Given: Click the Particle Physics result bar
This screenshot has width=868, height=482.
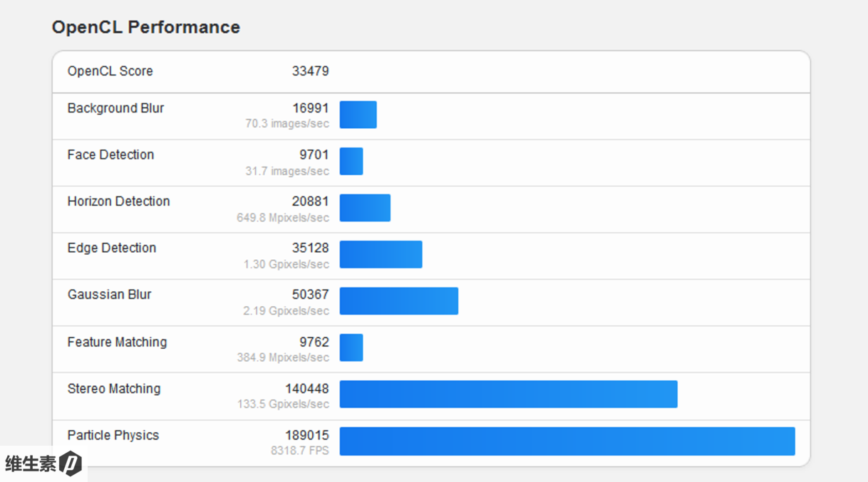Looking at the screenshot, I should tap(567, 441).
